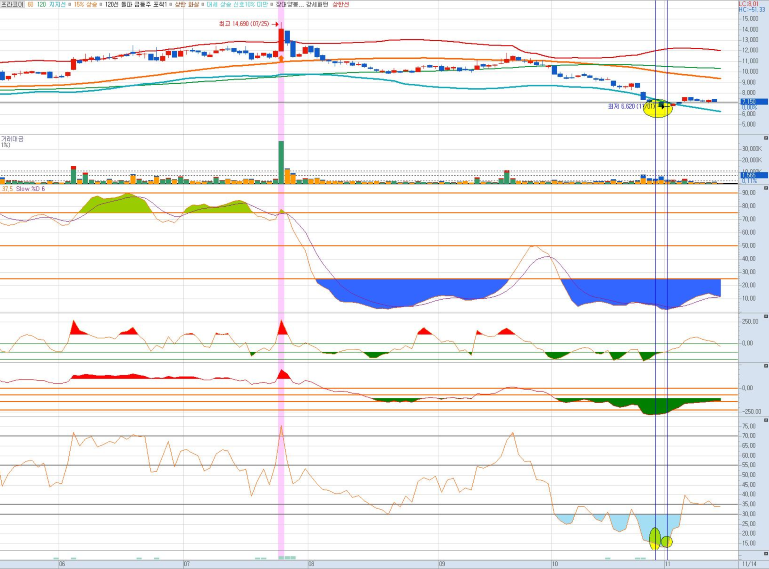This screenshot has height=569, width=769.
Task: Click the 'Slow %D 6' indicator label
Action: tap(30, 189)
